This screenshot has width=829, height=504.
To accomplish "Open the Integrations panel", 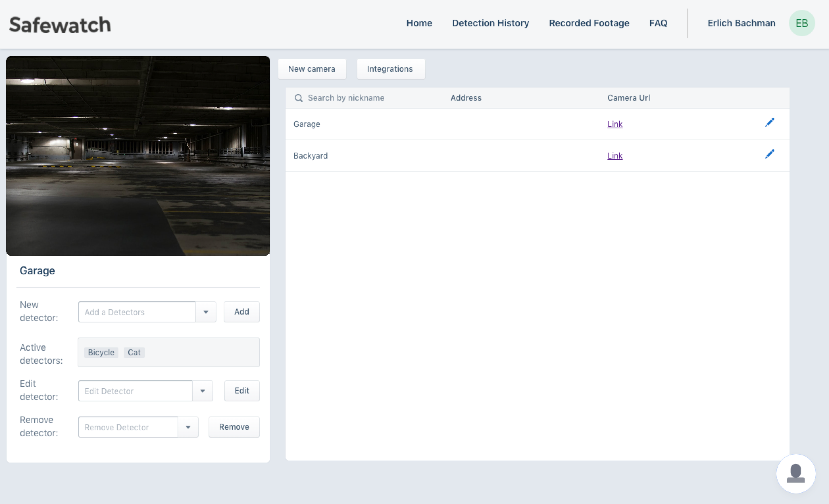I will point(390,69).
